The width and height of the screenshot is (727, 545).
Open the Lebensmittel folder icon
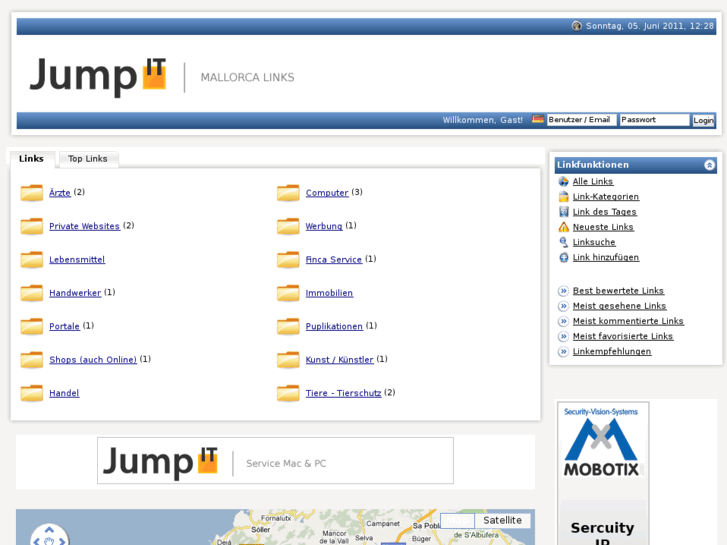point(32,260)
